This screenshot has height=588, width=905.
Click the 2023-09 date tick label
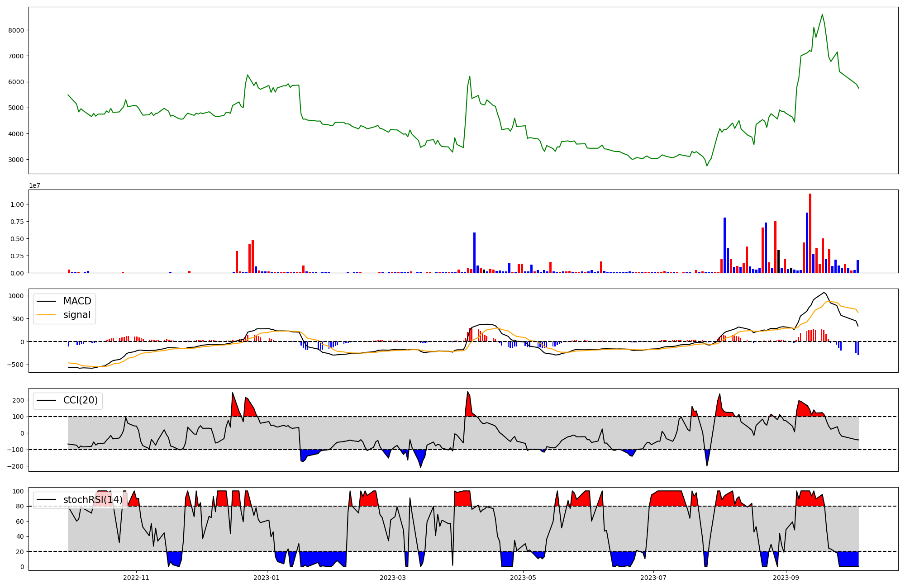pos(786,578)
